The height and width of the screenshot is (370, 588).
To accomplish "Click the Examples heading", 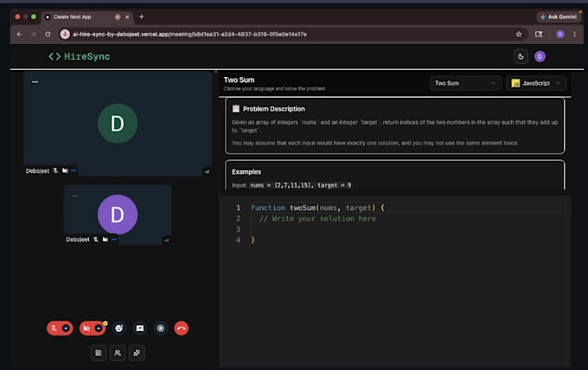I will (246, 172).
